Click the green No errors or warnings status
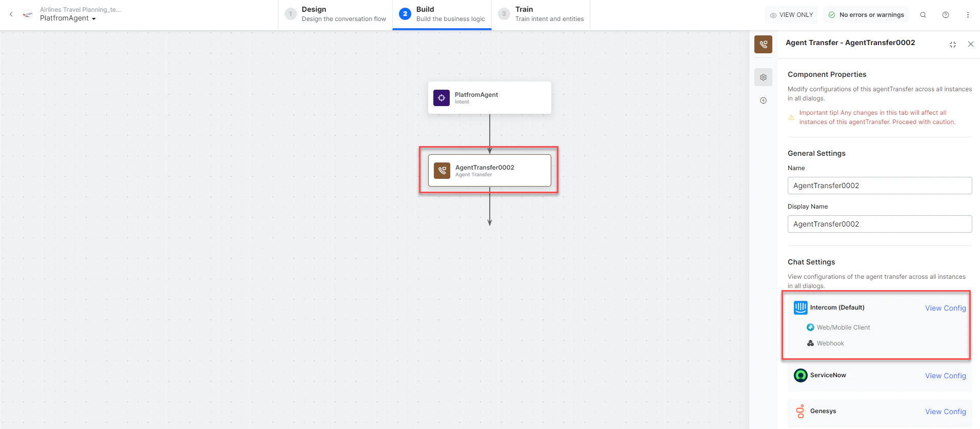Screen dimensions: 980x429 866,14
